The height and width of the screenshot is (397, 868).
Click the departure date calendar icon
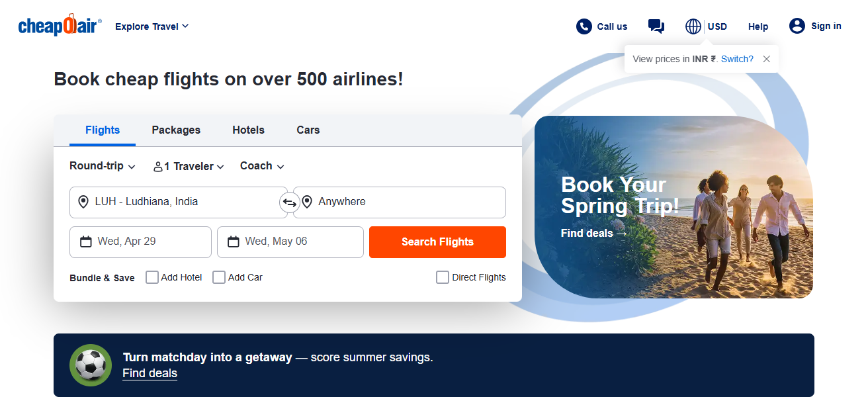86,242
